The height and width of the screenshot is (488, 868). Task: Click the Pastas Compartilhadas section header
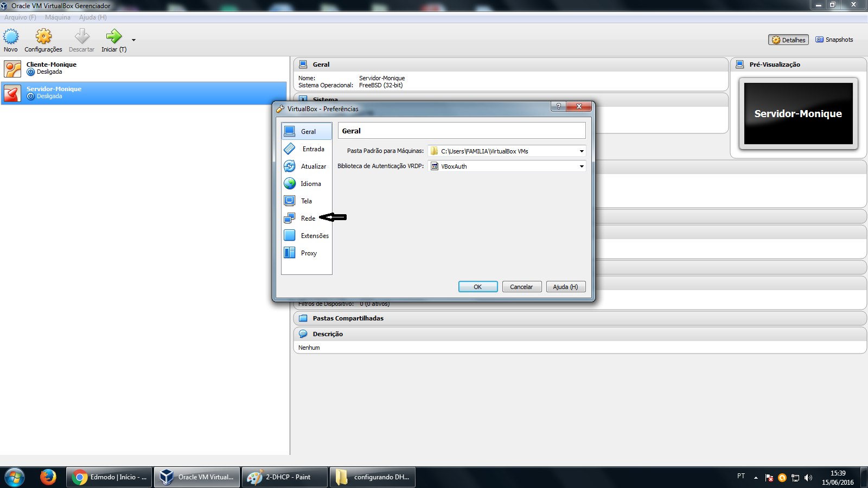(580, 318)
